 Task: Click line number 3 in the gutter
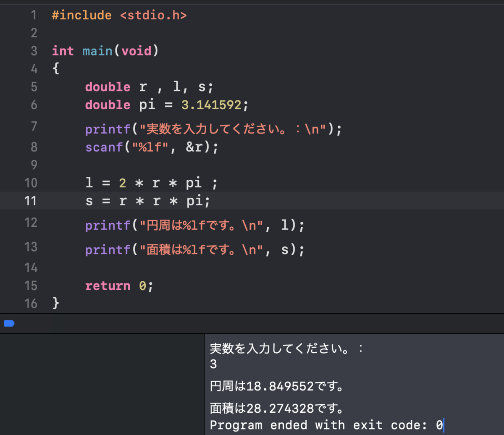pyautogui.click(x=34, y=51)
